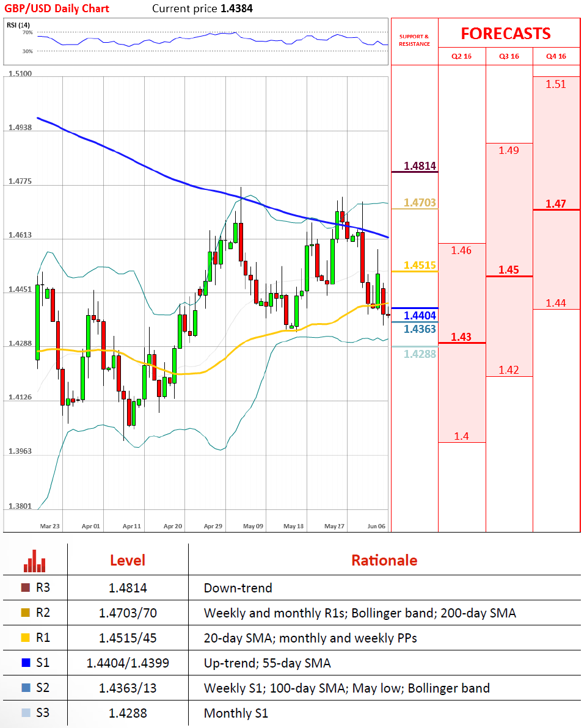Click the Q4 forecast low value 1.44
The height and width of the screenshot is (728, 587).
tap(556, 303)
